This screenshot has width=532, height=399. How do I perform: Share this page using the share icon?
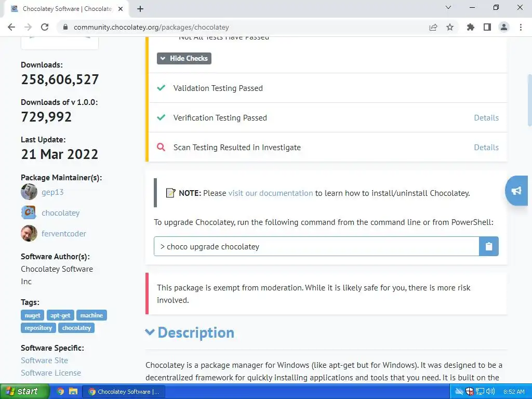[433, 27]
